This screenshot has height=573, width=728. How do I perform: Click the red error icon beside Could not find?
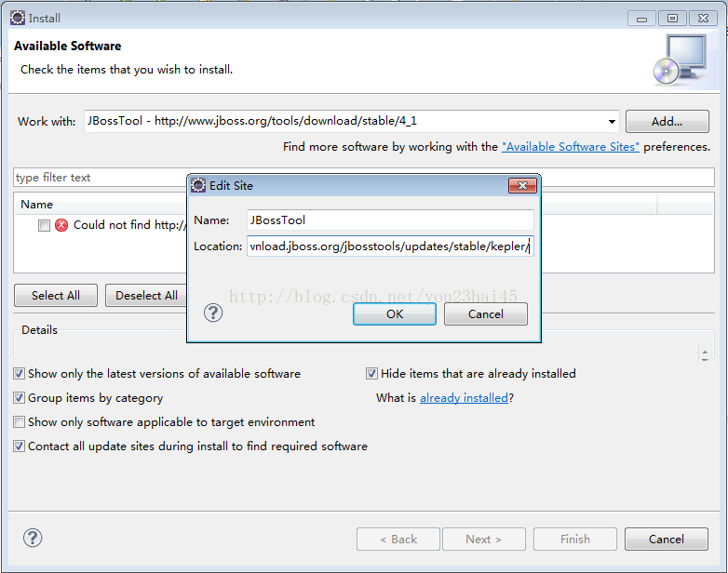click(61, 225)
